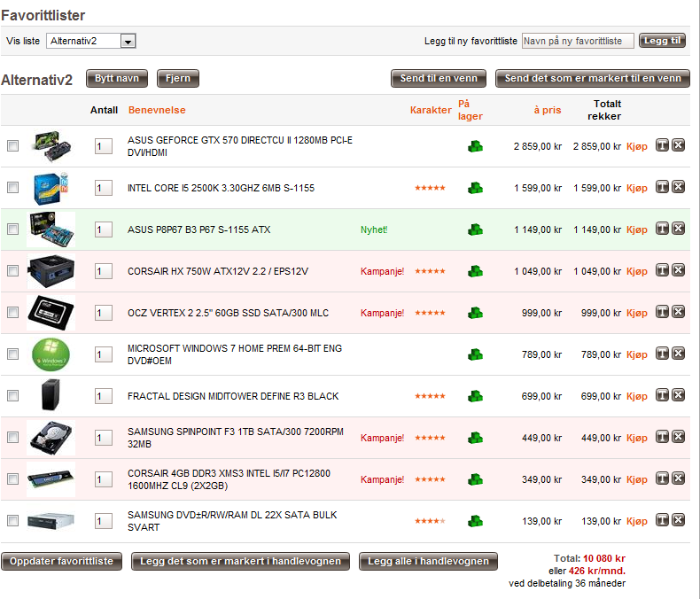Click the T icon for Corsair 4GB DDR3
Image resolution: width=700 pixels, height=599 pixels.
pos(662,478)
